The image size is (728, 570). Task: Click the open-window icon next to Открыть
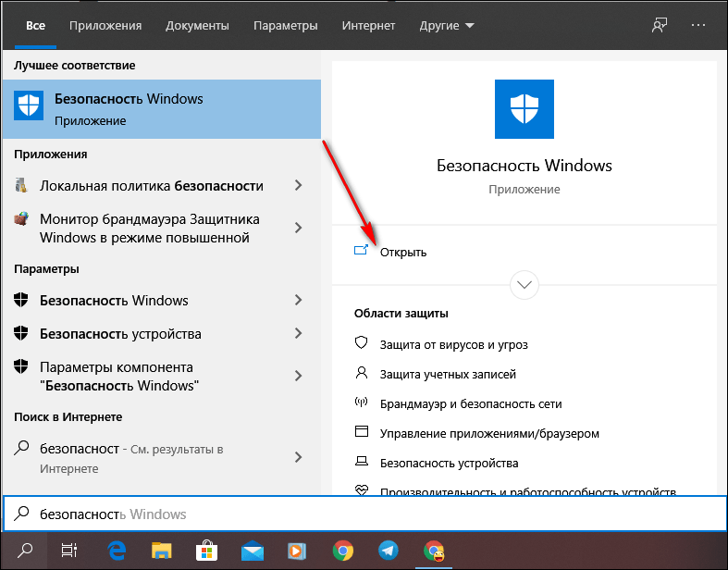pyautogui.click(x=361, y=251)
